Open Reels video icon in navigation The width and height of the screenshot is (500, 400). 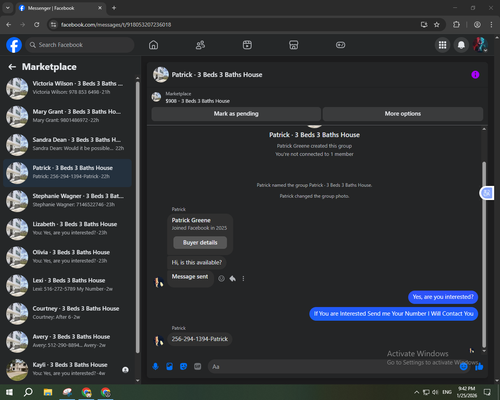pos(247,45)
